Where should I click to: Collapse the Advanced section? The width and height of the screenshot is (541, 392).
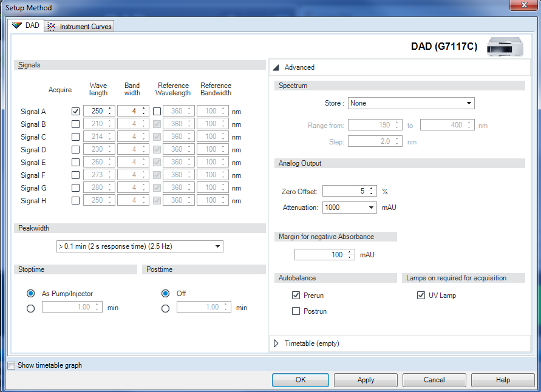pyautogui.click(x=276, y=67)
